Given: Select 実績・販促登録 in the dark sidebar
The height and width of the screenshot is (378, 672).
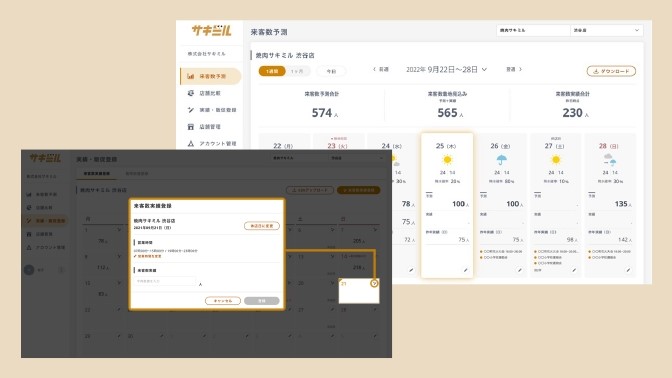Looking at the screenshot, I should pyautogui.click(x=45, y=221).
